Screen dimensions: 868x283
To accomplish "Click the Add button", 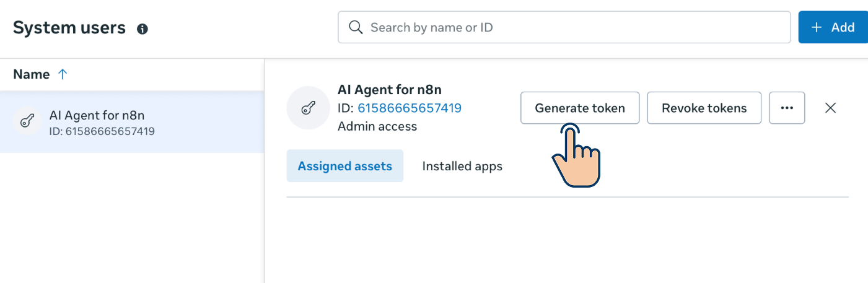I will coord(833,27).
